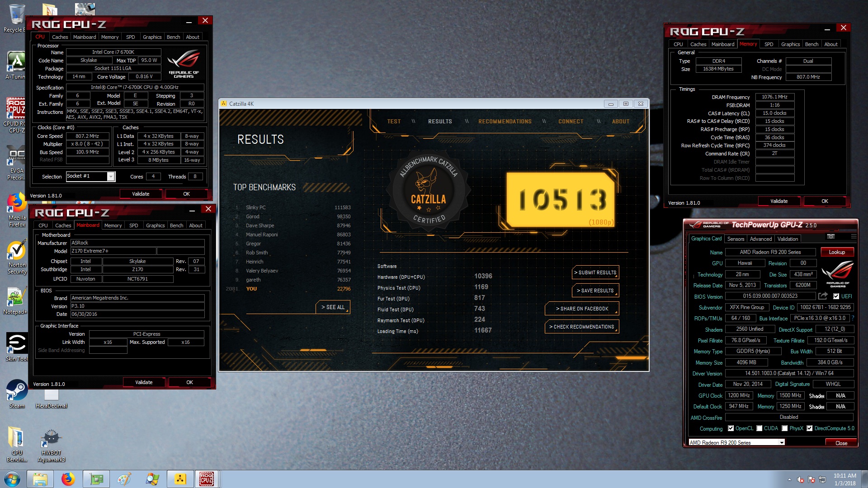Click SEE ALL top benchmarks

pos(333,307)
